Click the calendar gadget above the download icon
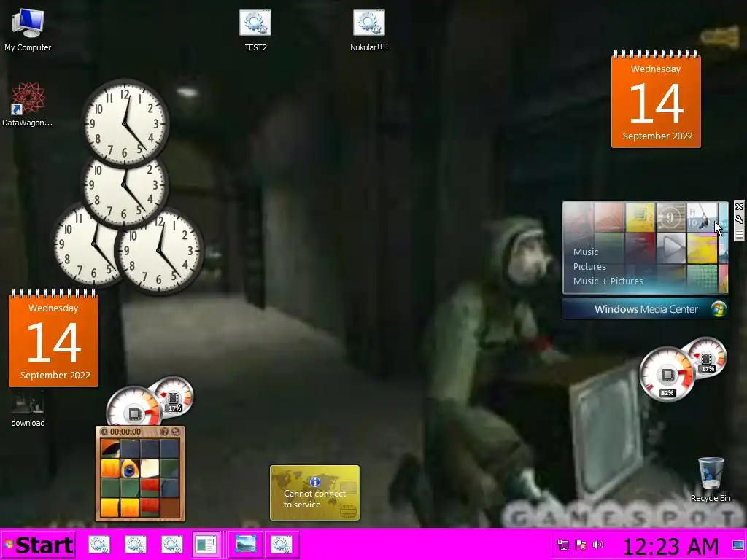The image size is (747, 560). click(53, 338)
